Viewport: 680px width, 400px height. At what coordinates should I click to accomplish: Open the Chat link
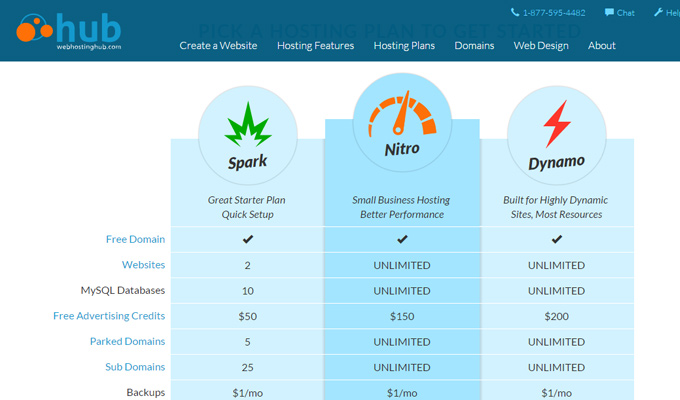tap(625, 13)
